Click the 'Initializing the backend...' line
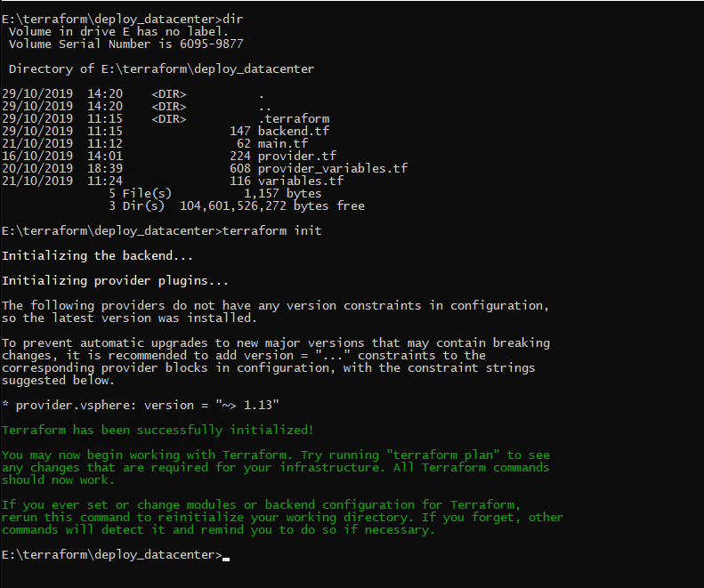Viewport: 704px width, 588px height. click(97, 256)
